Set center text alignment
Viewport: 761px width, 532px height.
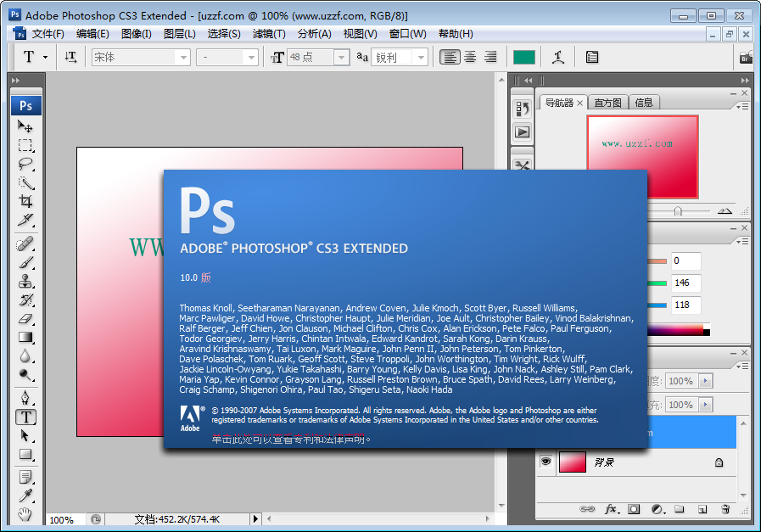click(470, 58)
